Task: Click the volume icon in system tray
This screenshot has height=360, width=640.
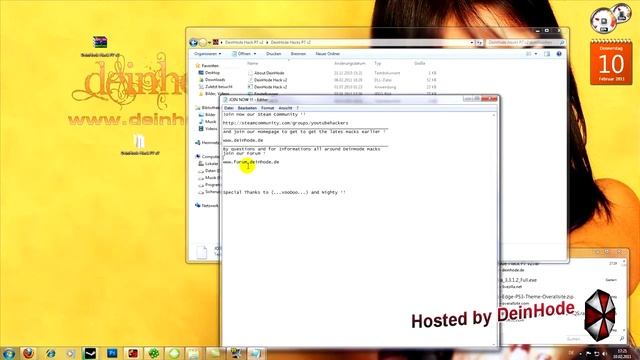Action: tap(604, 353)
